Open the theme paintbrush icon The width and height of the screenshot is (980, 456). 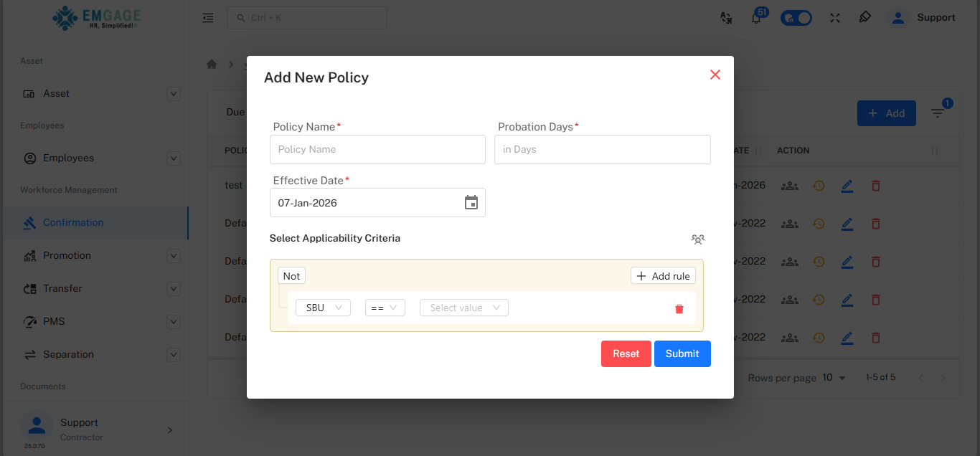click(864, 17)
